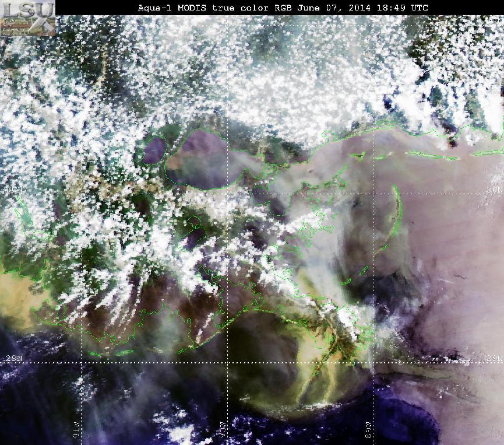Click the 29N label on right edge
The width and height of the screenshot is (504, 445).
tap(494, 358)
